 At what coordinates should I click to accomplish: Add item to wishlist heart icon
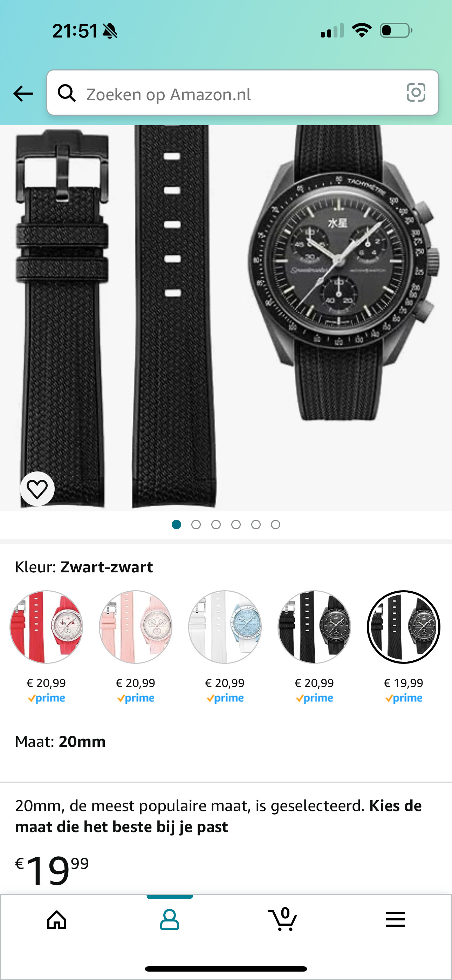(37, 489)
